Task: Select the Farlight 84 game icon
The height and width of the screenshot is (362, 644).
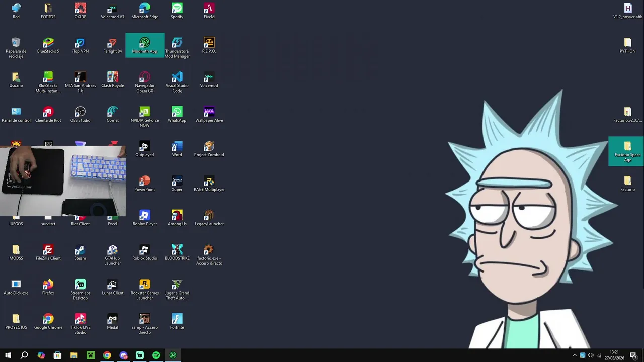Action: [x=112, y=45]
